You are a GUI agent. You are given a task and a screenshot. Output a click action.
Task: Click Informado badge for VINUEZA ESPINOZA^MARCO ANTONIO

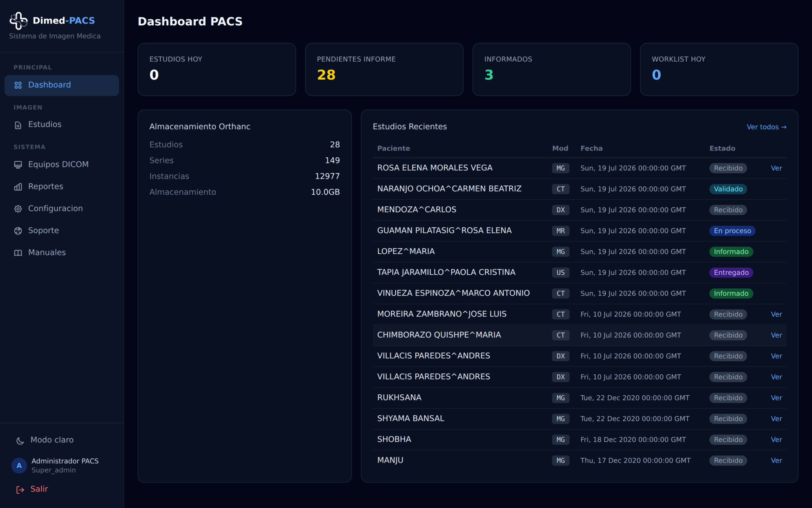click(731, 293)
